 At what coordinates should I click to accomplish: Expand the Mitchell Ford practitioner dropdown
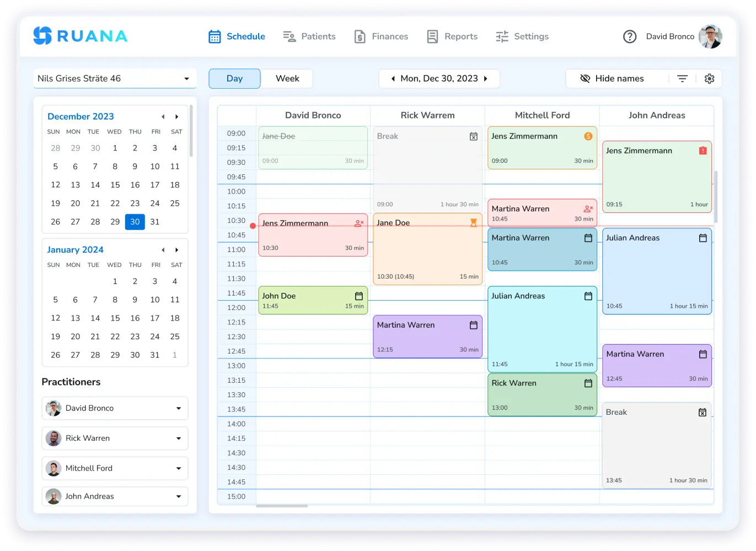point(178,468)
